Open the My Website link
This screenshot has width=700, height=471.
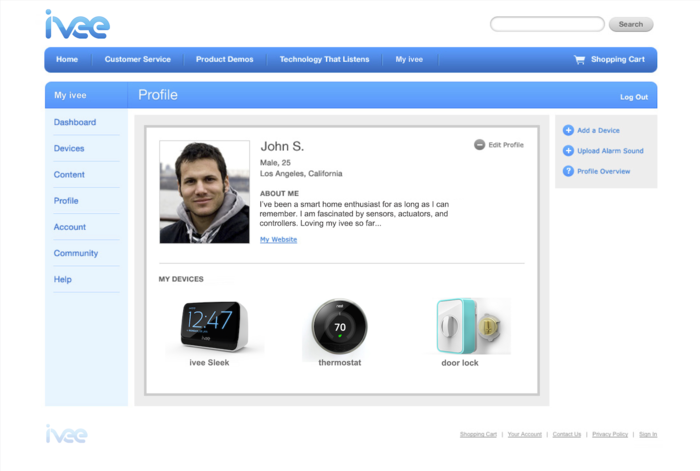279,240
